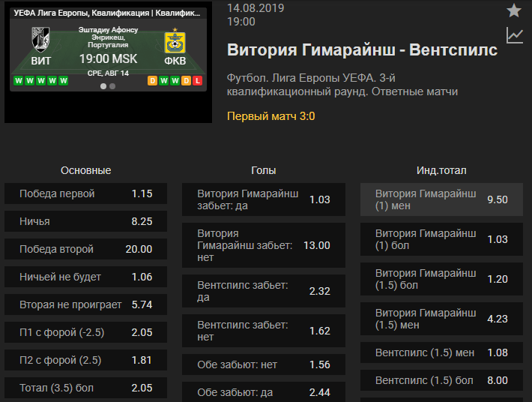Click match title Витория Гимарайнш - Вентспилс

[362, 50]
